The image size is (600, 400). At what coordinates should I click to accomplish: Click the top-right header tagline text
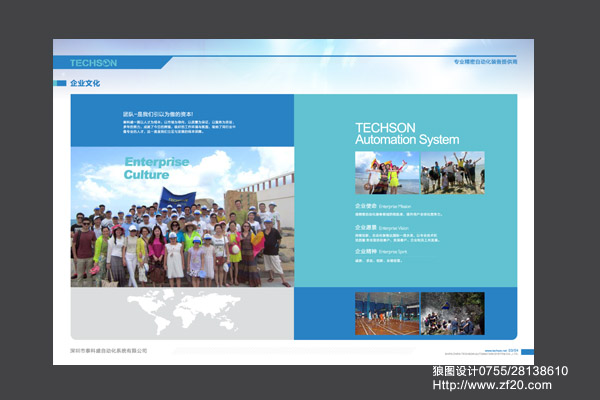click(x=486, y=61)
